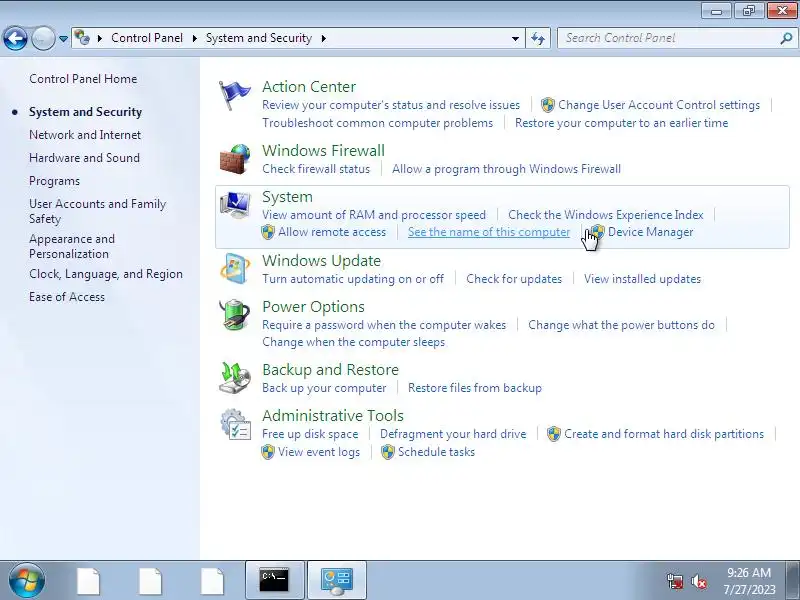800x600 pixels.
Task: Click the System monitor icon
Action: (235, 205)
